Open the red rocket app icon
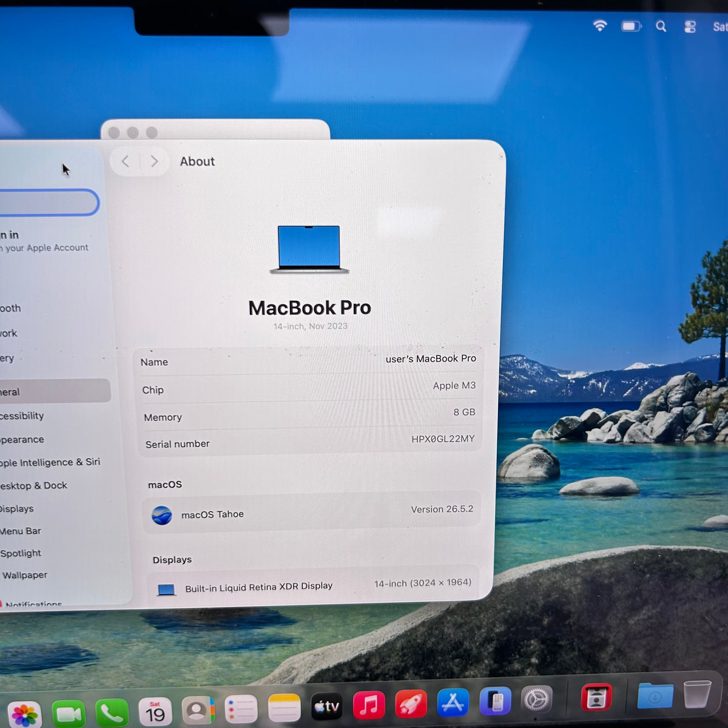 point(411,704)
